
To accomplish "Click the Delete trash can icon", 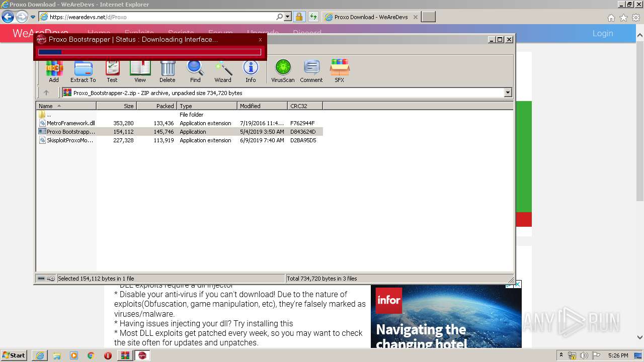I will tap(168, 71).
